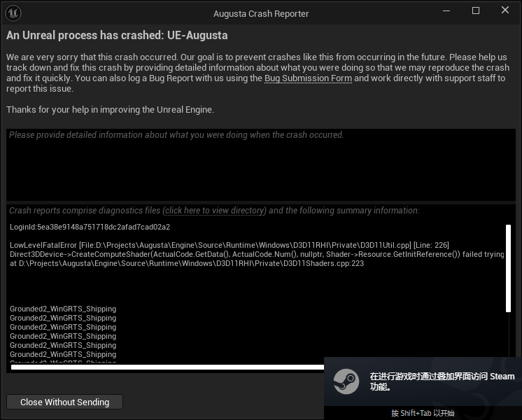Image resolution: width=522 pixels, height=420 pixels.
Task: Click the 'Thanks for your help' message
Action: 110,110
